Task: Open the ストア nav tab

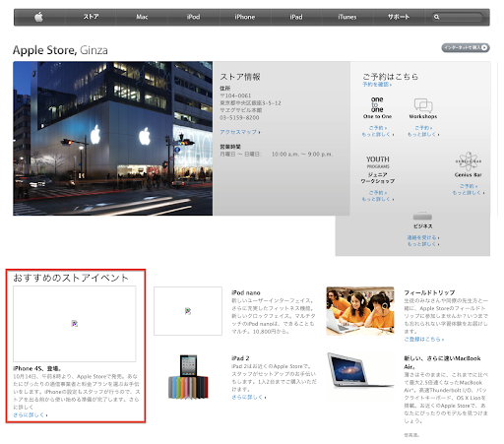Action: pos(91,17)
